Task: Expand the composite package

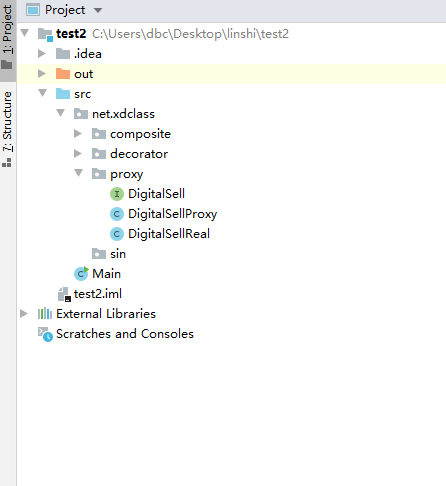Action: click(x=78, y=134)
